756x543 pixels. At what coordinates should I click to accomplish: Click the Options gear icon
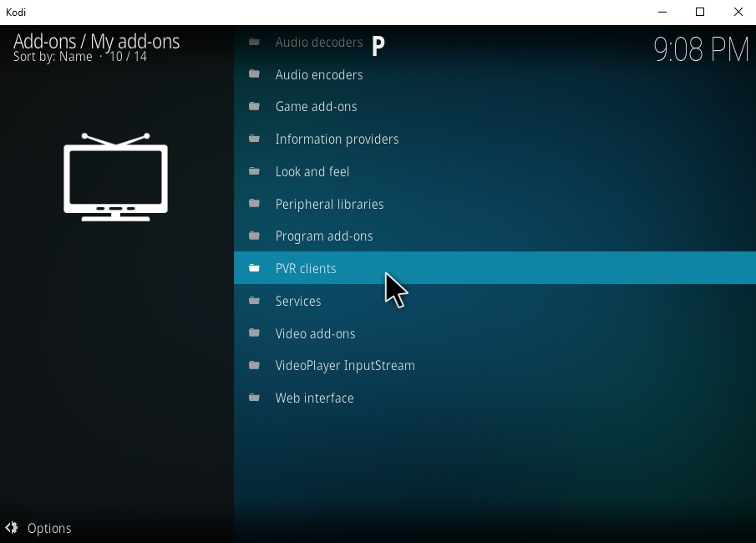[12, 528]
